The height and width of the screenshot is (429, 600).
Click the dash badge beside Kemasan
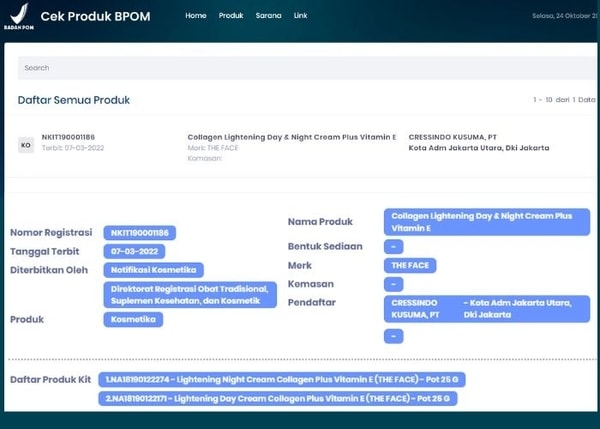pos(393,284)
